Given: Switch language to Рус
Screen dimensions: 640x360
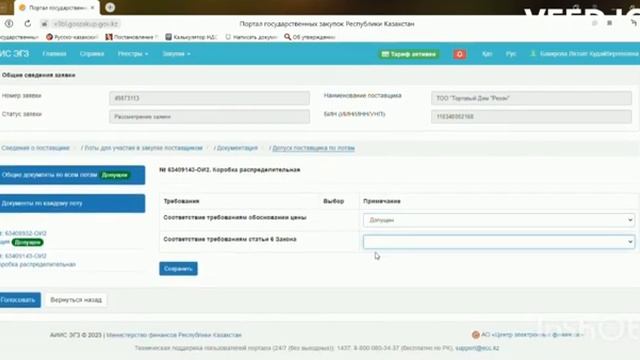Looking at the screenshot, I should (511, 53).
